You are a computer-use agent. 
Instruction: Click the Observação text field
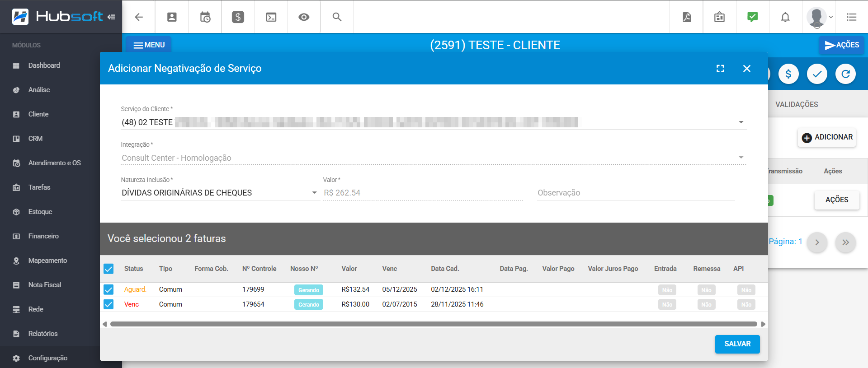635,193
